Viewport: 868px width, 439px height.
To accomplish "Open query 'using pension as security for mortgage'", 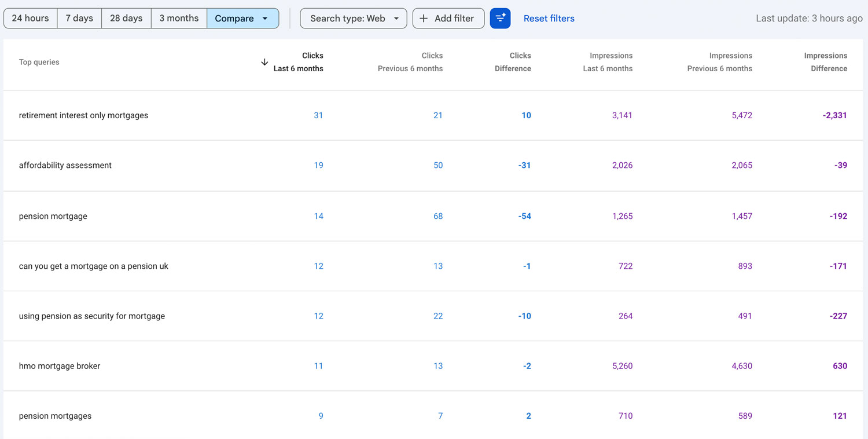I will point(92,316).
